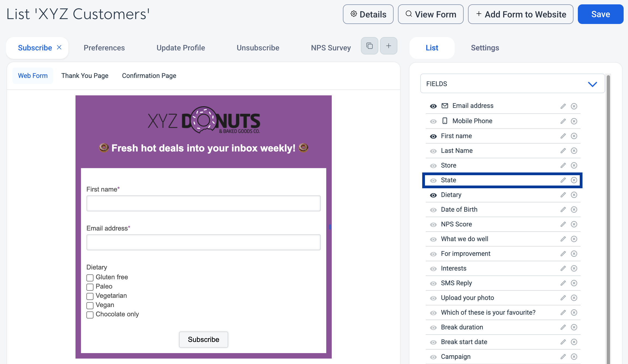Edit the Mobile Phone field
The width and height of the screenshot is (628, 364).
563,121
